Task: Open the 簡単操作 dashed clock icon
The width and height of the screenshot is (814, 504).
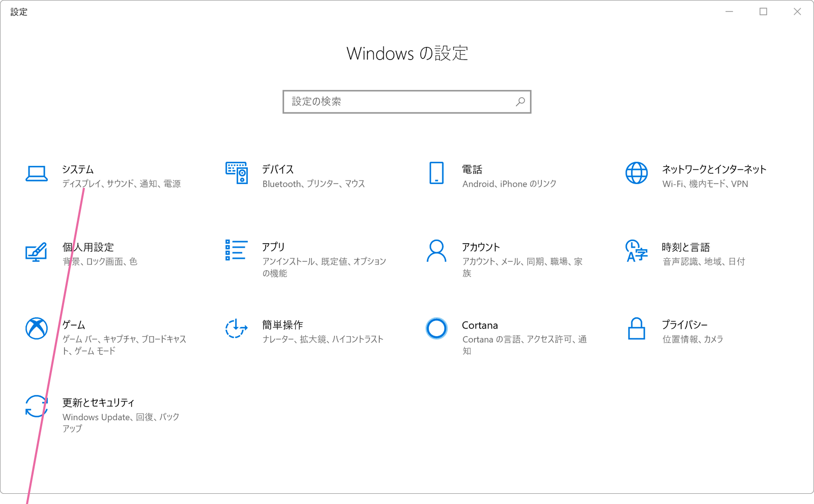Action: (237, 329)
